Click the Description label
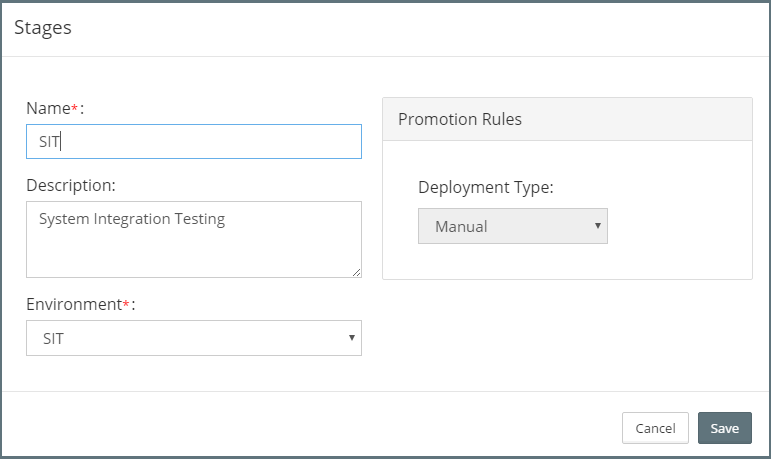Image resolution: width=771 pixels, height=459 pixels. [70, 185]
